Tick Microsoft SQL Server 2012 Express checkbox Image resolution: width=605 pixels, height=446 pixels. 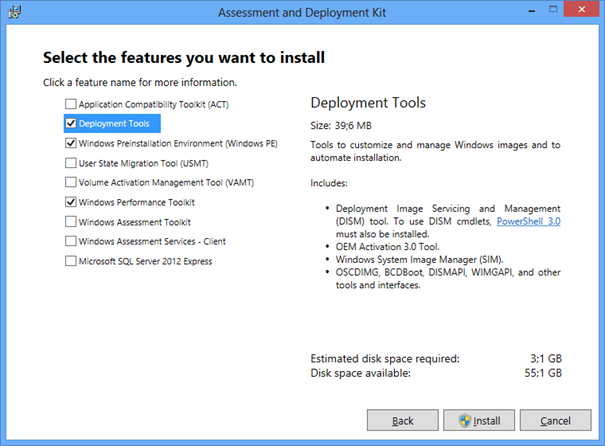coord(71,261)
